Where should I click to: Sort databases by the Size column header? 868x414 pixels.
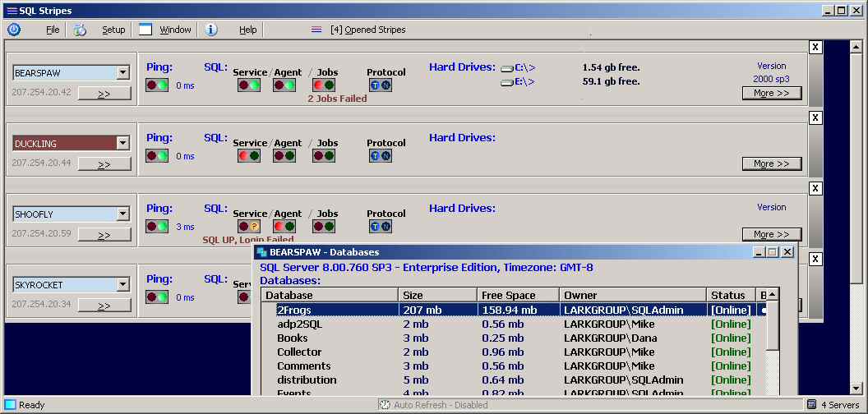pos(437,295)
